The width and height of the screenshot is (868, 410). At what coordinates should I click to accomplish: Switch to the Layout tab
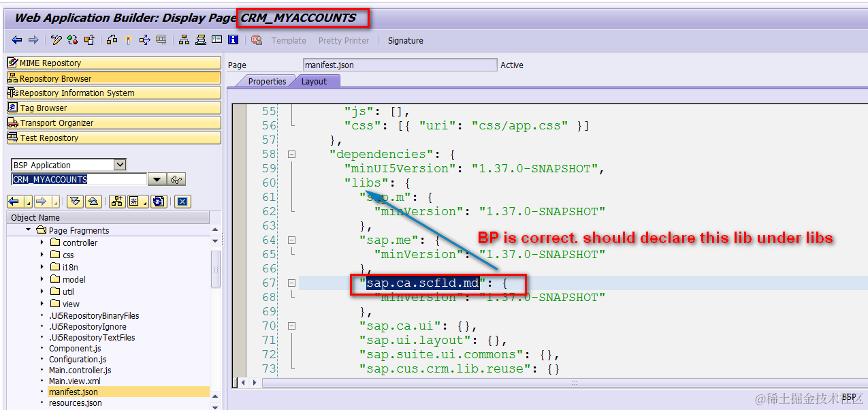pos(315,81)
